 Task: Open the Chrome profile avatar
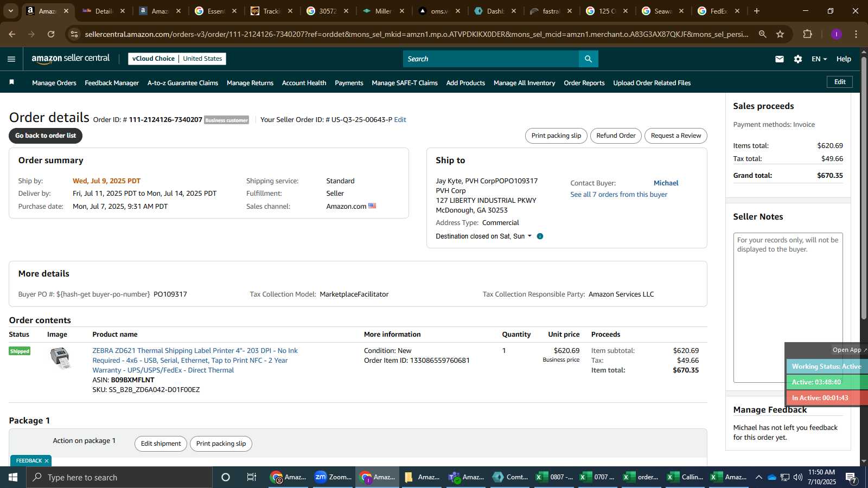click(836, 34)
